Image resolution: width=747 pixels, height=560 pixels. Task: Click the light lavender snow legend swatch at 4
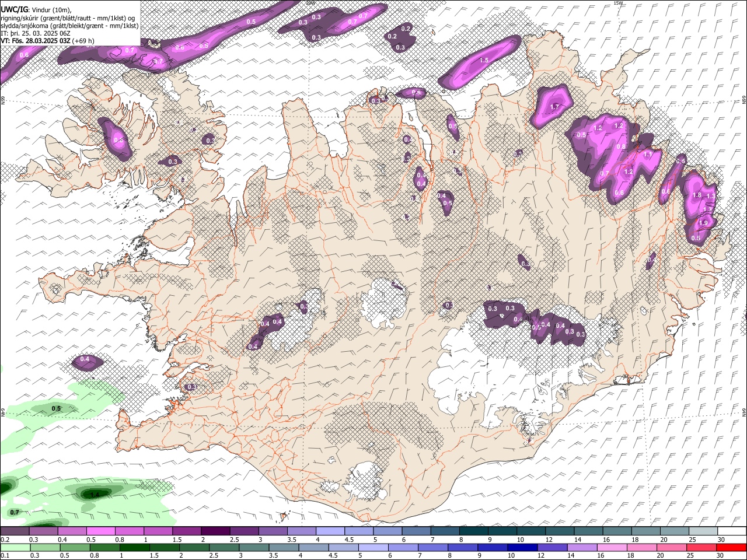pyautogui.click(x=330, y=531)
